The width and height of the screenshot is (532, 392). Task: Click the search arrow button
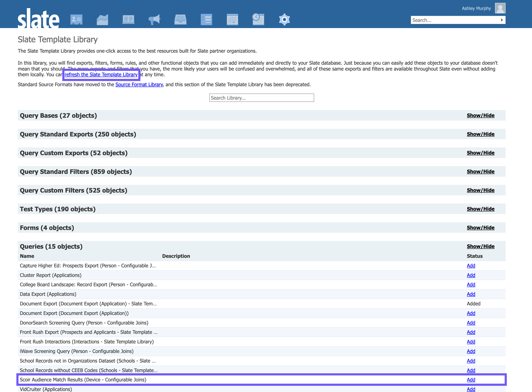[x=502, y=20]
